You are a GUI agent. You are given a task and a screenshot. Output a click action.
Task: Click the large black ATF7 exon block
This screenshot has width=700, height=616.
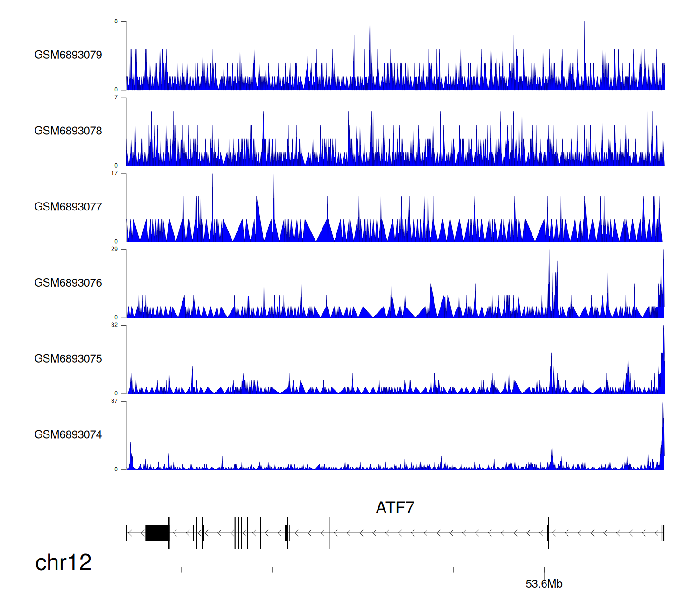click(157, 532)
